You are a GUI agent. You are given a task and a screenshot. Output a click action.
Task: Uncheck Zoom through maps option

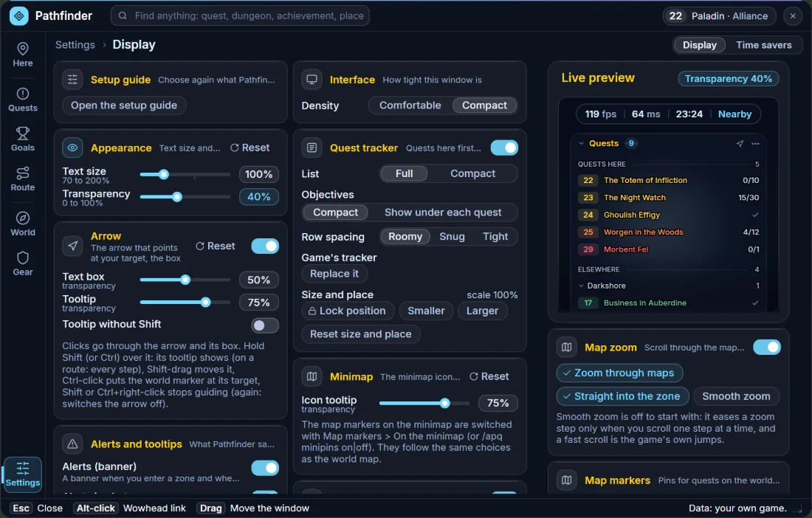tap(619, 373)
